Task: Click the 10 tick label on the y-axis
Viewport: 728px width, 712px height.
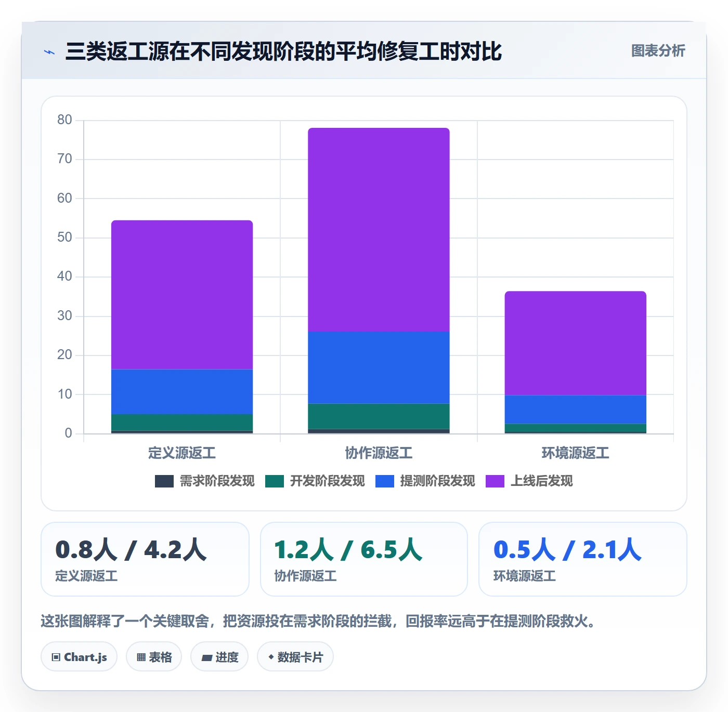Action: [x=64, y=394]
